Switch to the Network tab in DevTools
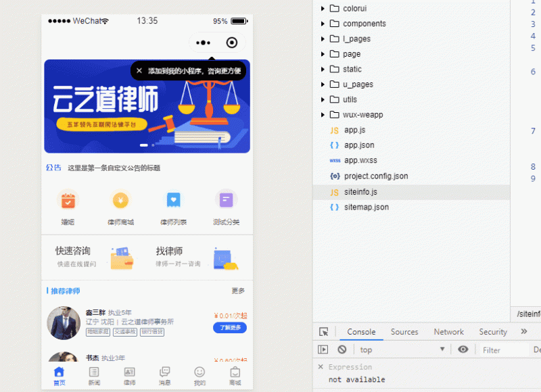 [448, 332]
